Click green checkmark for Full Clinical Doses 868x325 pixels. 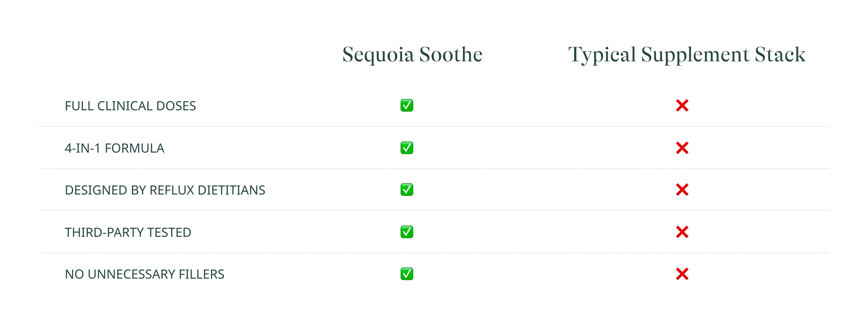pos(407,105)
